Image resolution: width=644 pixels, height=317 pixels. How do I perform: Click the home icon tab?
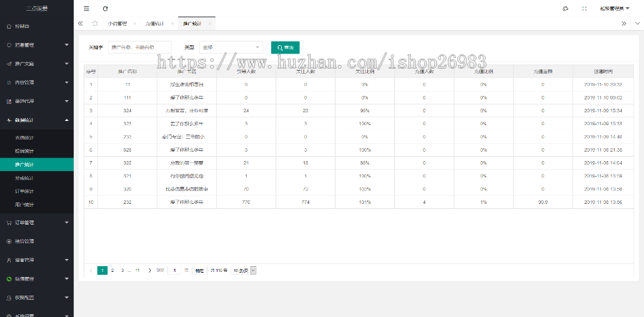[x=94, y=24]
